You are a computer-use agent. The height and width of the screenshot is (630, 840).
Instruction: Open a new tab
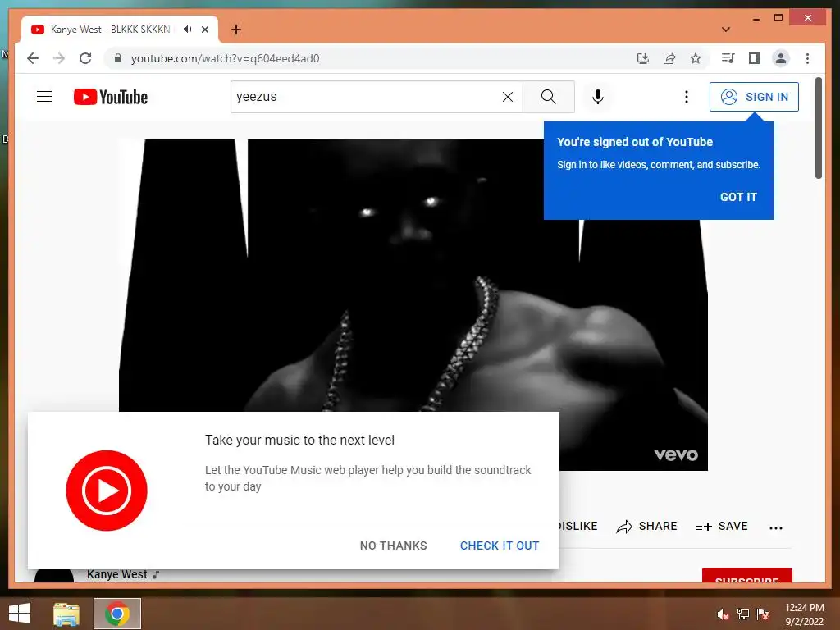pyautogui.click(x=236, y=30)
